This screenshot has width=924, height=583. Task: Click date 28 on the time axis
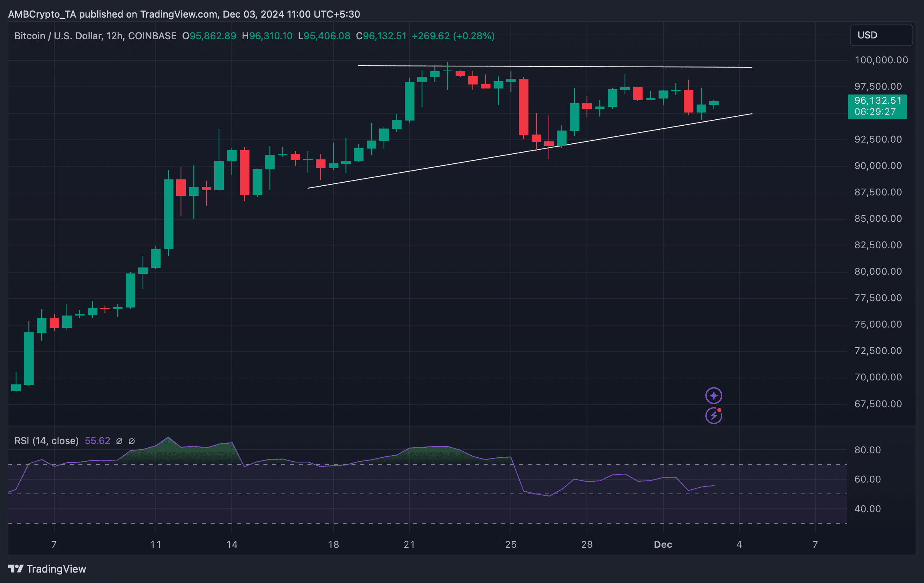587,545
